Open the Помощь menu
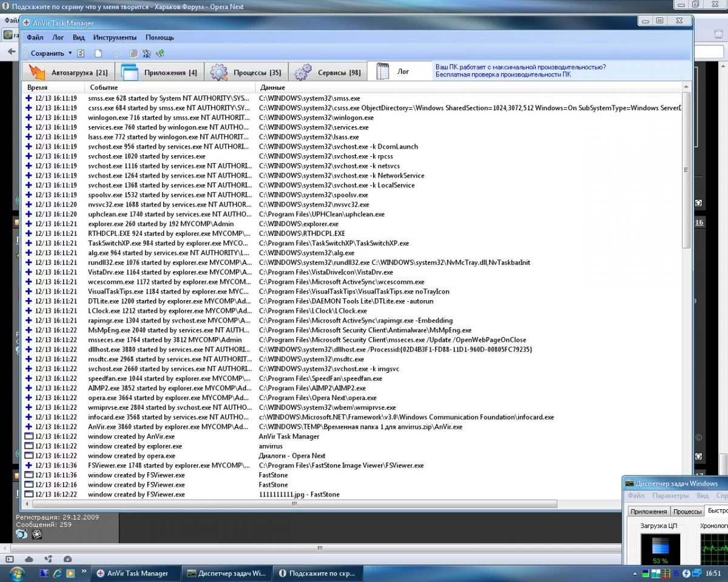The width and height of the screenshot is (728, 582). (160, 38)
